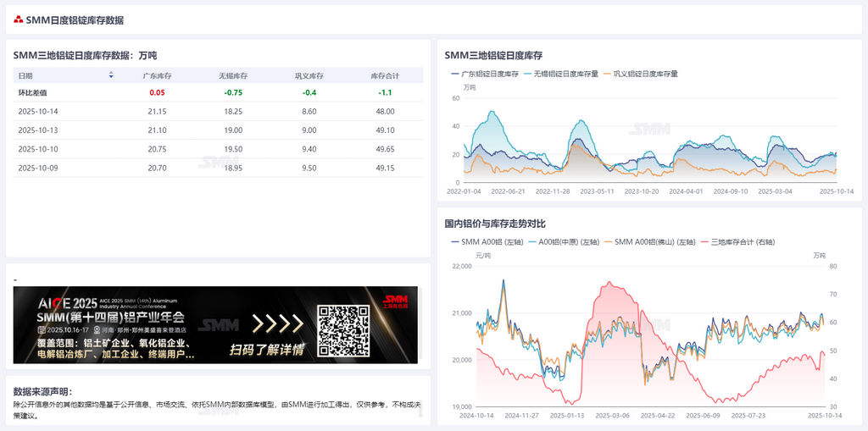
Task: Click 2022-01-04 axis label on inventory chart
Action: [464, 191]
